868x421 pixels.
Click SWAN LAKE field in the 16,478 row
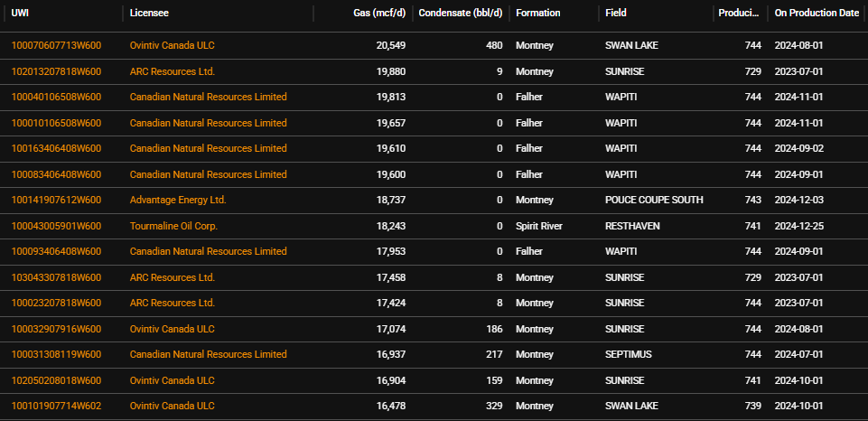[631, 406]
